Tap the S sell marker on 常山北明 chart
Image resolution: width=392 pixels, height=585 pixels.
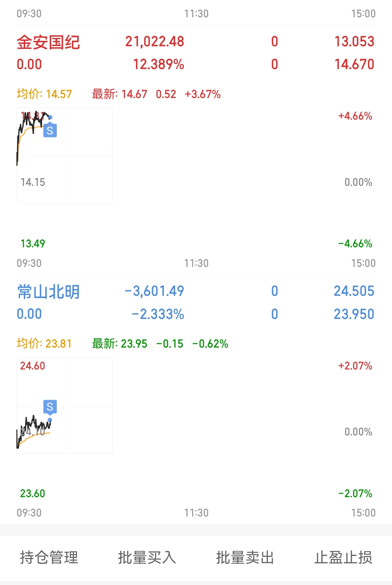coord(50,407)
